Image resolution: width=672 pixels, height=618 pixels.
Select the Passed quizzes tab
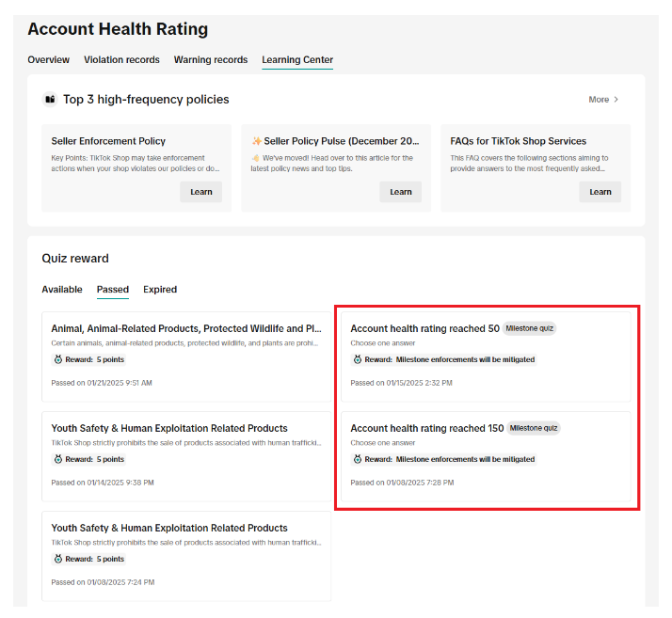[113, 290]
